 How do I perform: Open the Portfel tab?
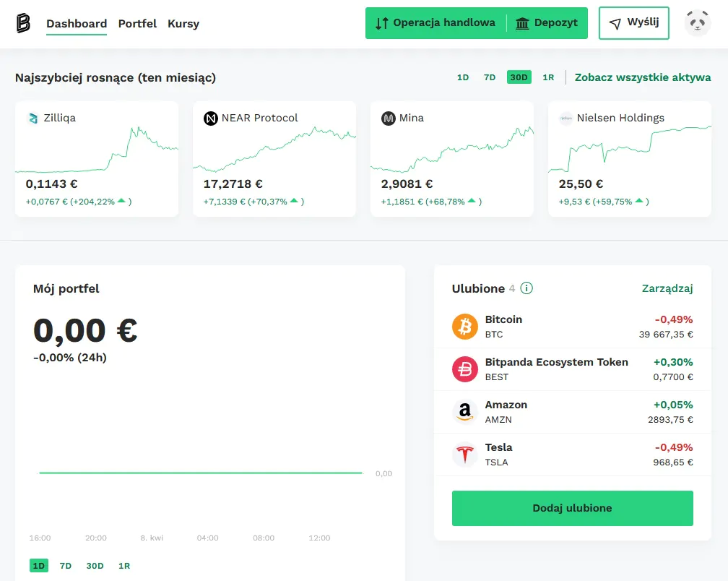pyautogui.click(x=137, y=23)
